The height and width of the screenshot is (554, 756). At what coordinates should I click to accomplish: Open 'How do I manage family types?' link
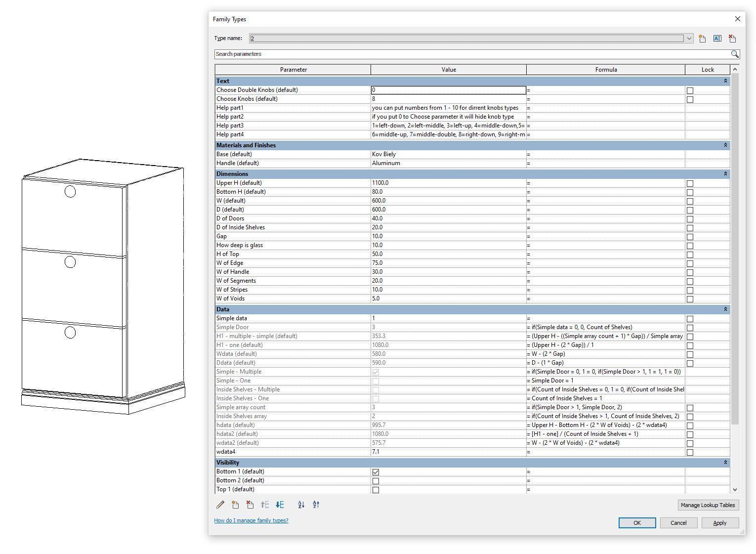click(x=251, y=520)
